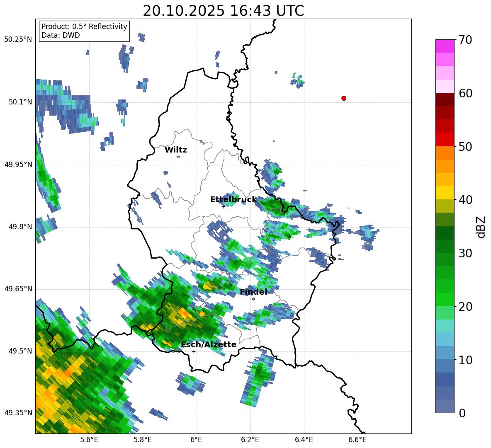Click the 'Product: 0.5° Reflectivity' text
Image resolution: width=491 pixels, height=448 pixels.
(84, 27)
